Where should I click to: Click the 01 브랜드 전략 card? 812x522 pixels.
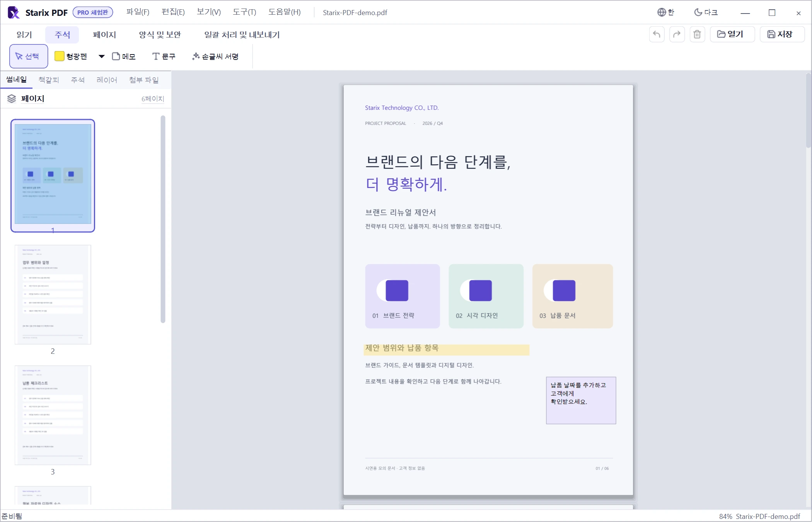[403, 296]
